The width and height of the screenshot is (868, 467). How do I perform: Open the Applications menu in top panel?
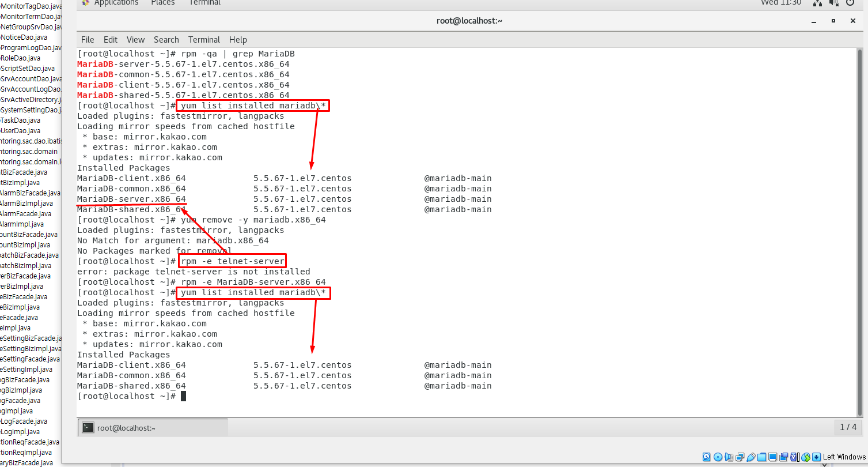[x=116, y=2]
